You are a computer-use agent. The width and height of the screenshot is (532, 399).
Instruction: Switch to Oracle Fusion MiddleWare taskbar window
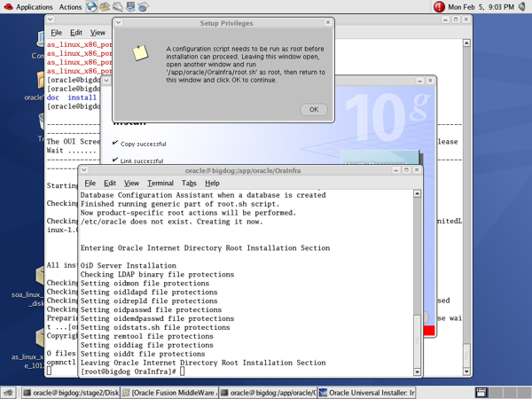coord(169,393)
